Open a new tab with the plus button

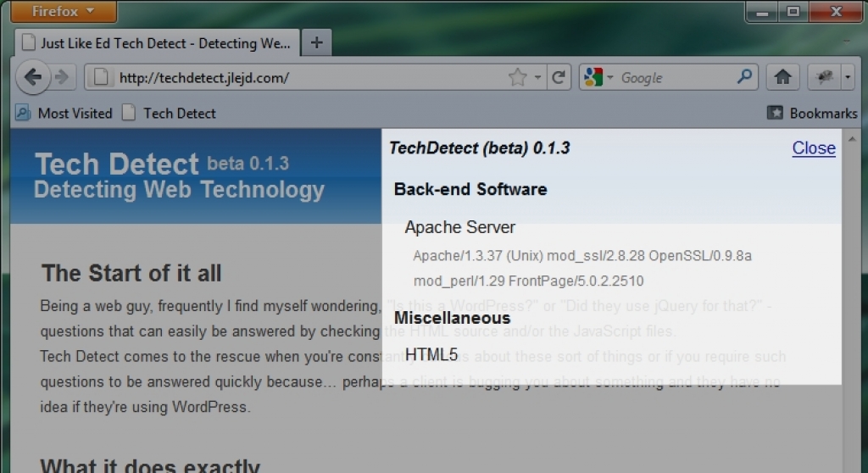click(x=317, y=43)
